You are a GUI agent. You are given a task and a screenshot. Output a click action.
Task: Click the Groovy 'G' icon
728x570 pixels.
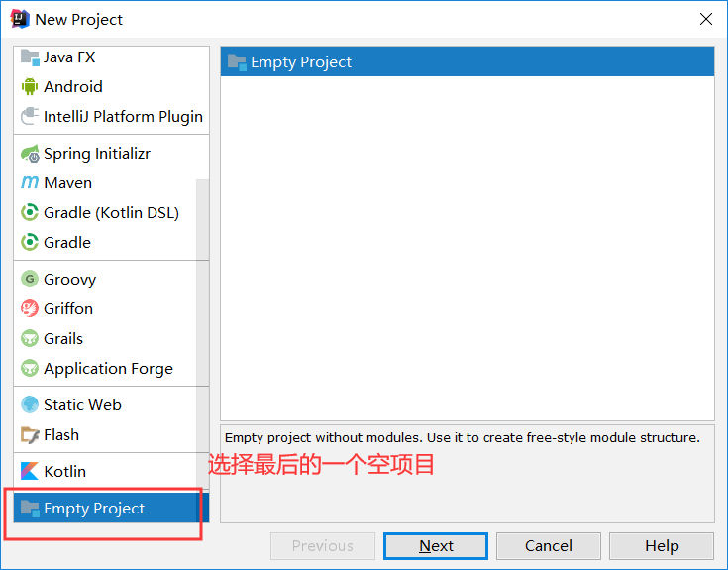[x=30, y=279]
